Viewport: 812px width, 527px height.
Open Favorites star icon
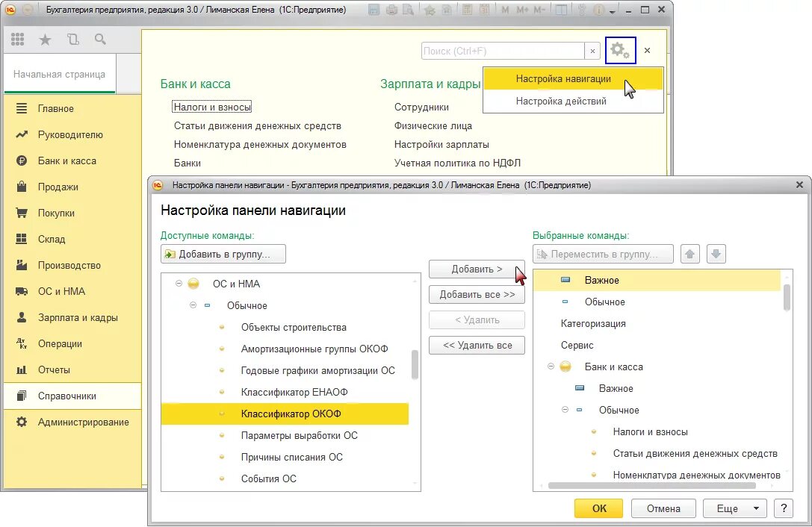coord(45,40)
